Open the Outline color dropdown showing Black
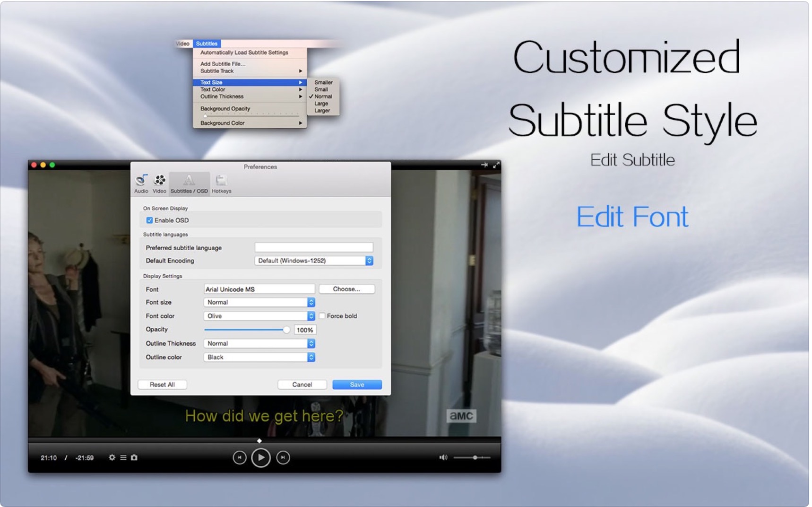Screen dimensions: 812x507 [259, 357]
